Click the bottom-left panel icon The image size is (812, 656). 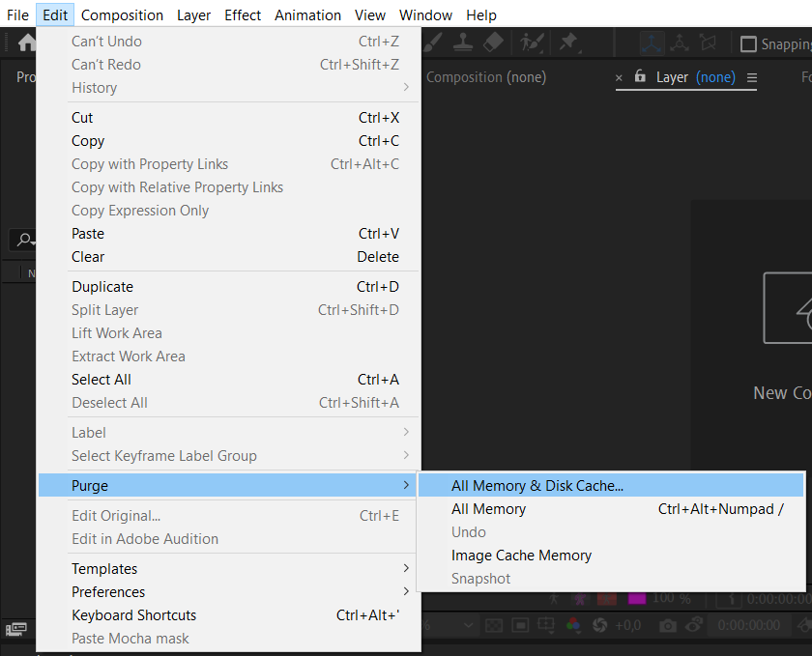[x=16, y=629]
